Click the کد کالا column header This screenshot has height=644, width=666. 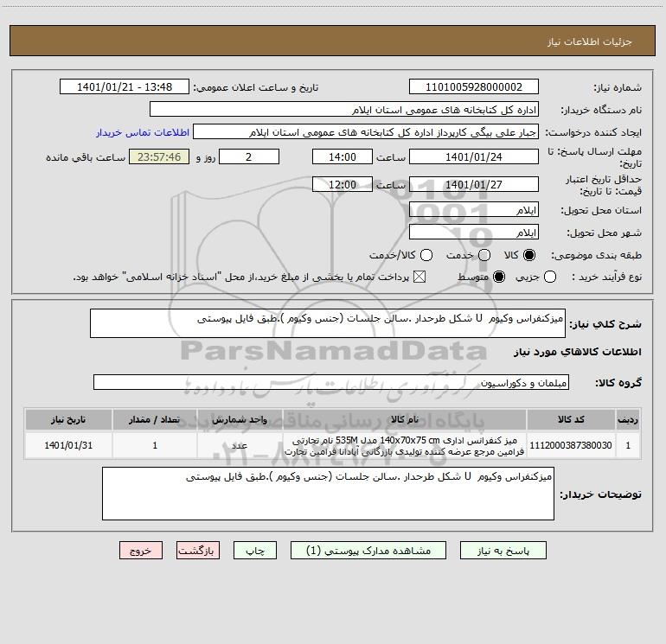(571, 419)
